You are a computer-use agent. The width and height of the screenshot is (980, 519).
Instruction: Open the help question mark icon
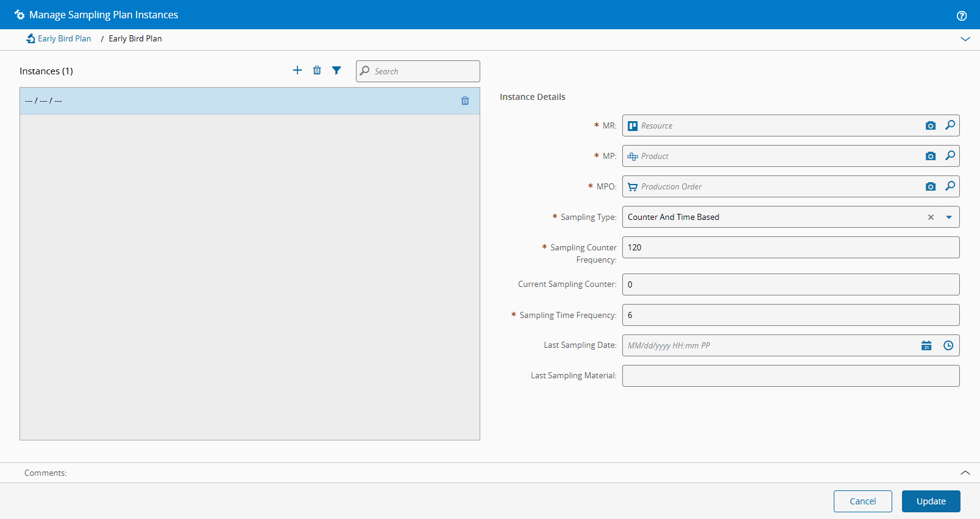coord(962,16)
